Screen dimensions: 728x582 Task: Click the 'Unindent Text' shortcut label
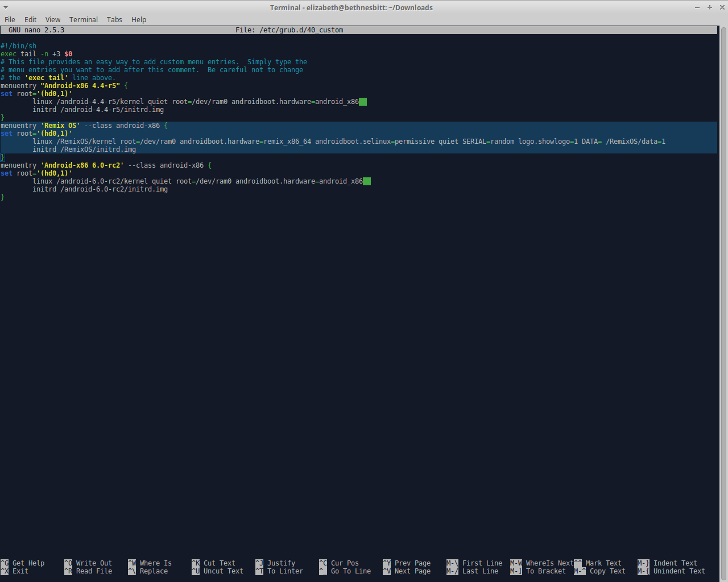click(x=679, y=571)
